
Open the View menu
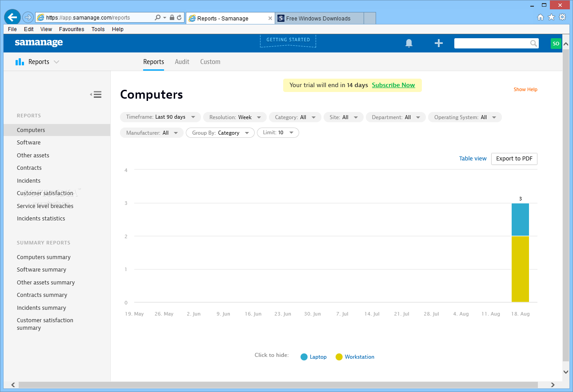click(x=46, y=29)
